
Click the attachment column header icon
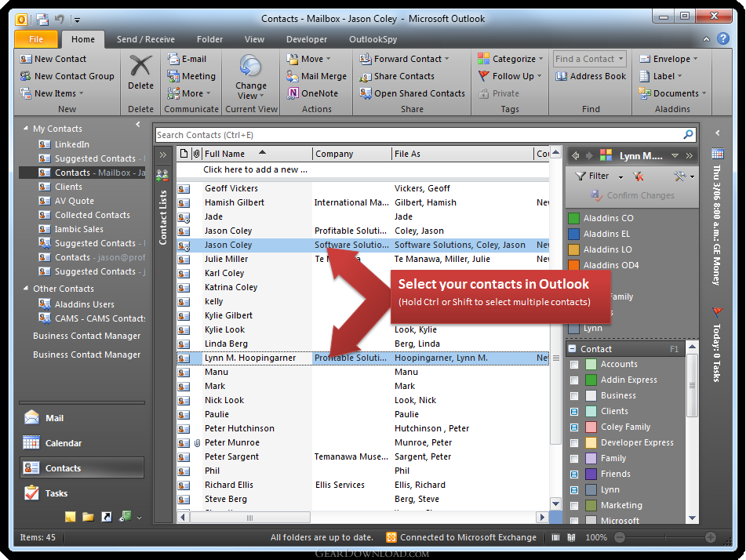coord(196,154)
